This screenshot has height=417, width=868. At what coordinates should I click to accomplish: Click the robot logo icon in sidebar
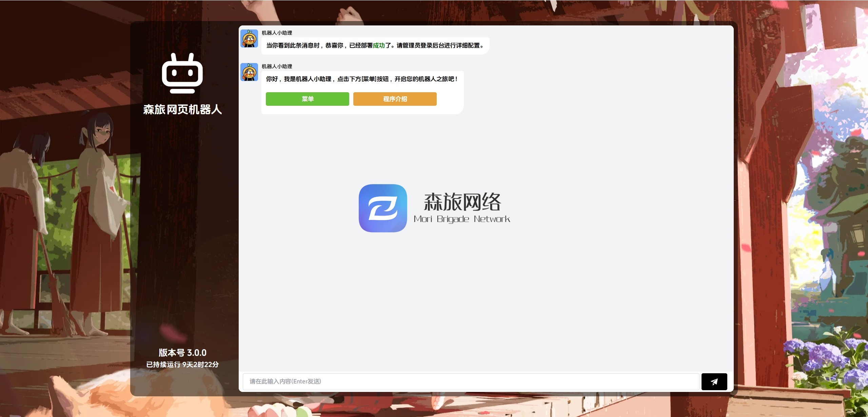coord(182,73)
